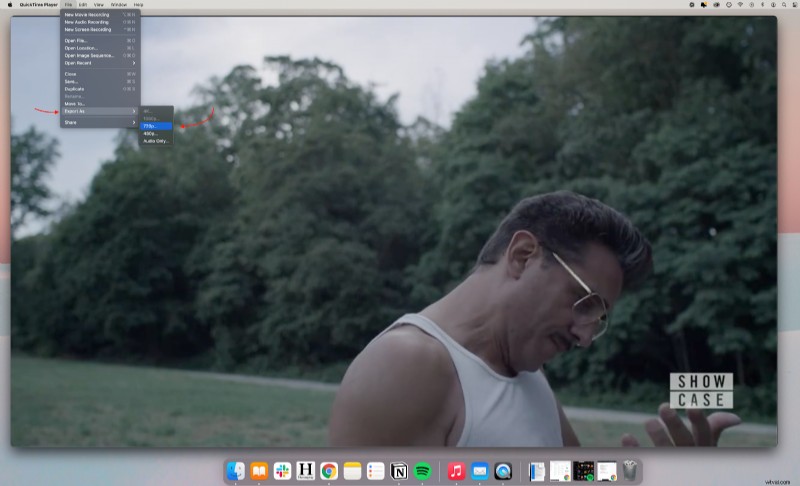Viewport: 800px width, 486px height.
Task: Open Notes from the Dock
Action: click(x=352, y=471)
